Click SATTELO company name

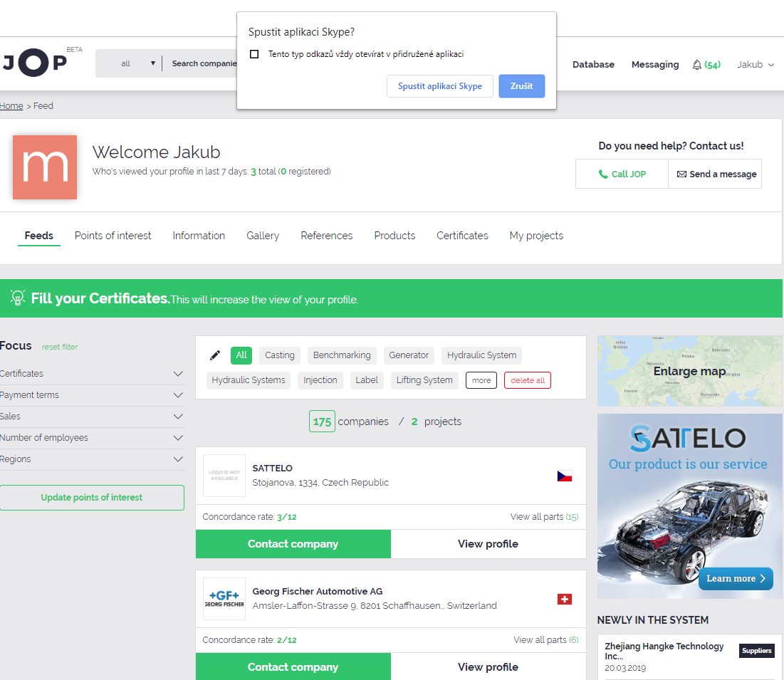[x=273, y=468]
